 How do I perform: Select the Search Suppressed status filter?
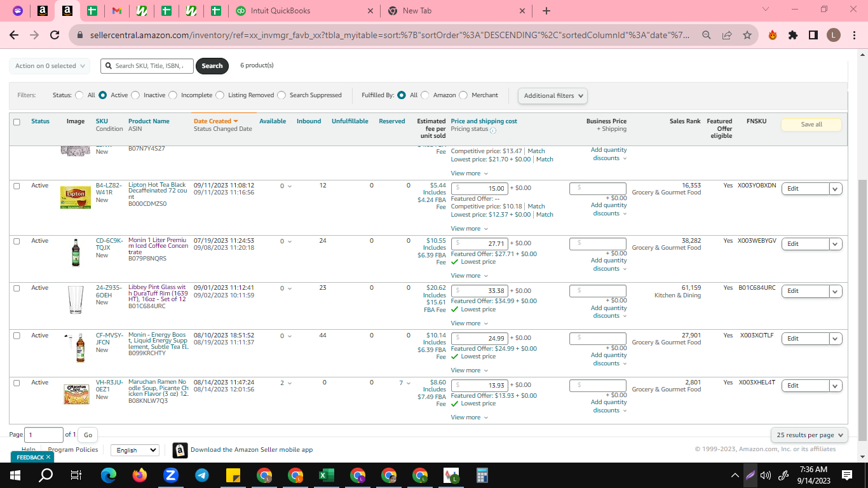[281, 95]
